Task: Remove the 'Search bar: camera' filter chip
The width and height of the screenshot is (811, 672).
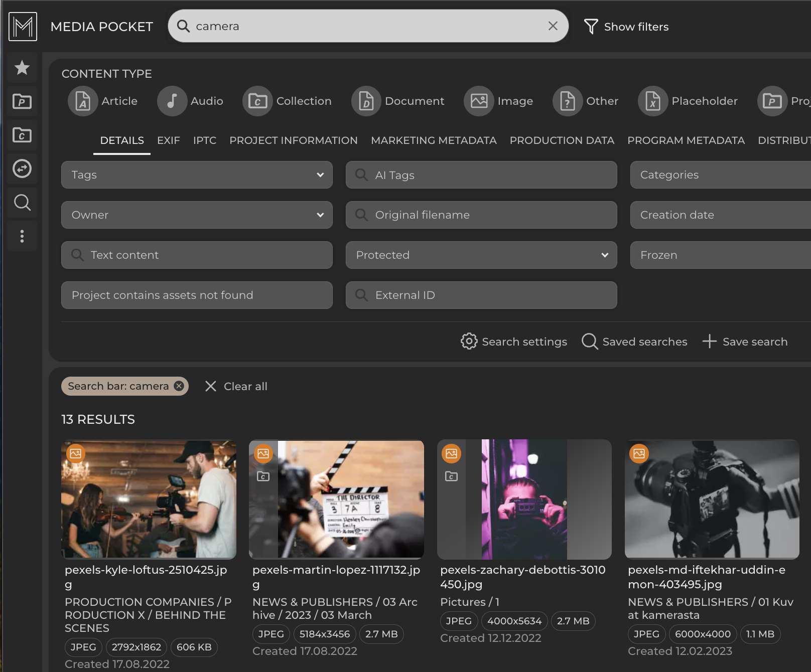Action: [x=179, y=386]
